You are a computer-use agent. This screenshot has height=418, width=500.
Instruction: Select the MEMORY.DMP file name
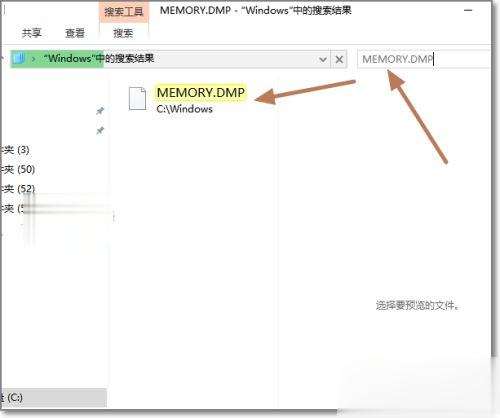pos(201,93)
